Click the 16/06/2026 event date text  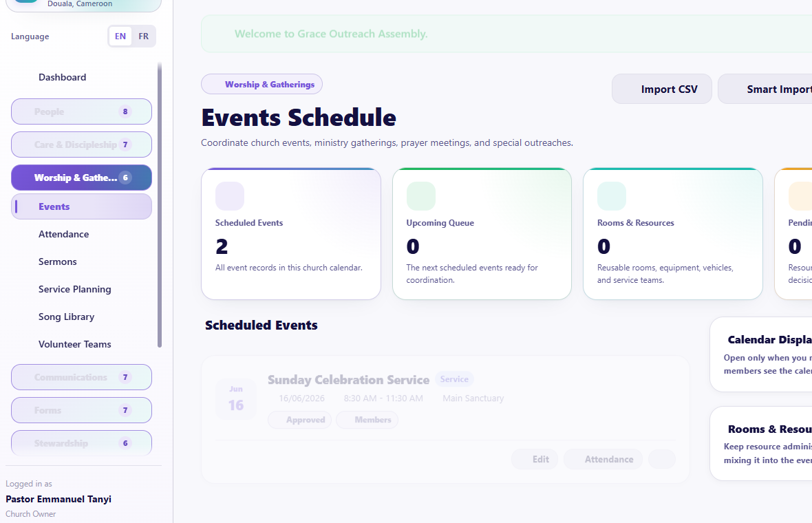(302, 398)
